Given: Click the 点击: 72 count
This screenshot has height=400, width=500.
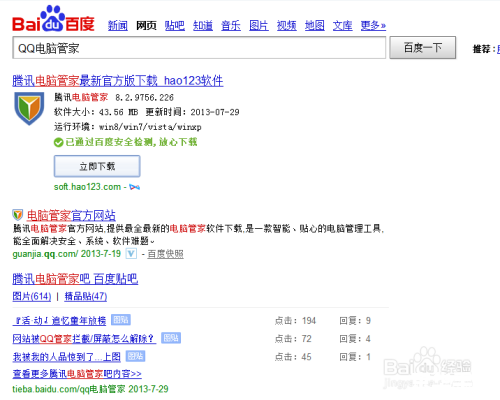Looking at the screenshot, I should (x=293, y=339).
